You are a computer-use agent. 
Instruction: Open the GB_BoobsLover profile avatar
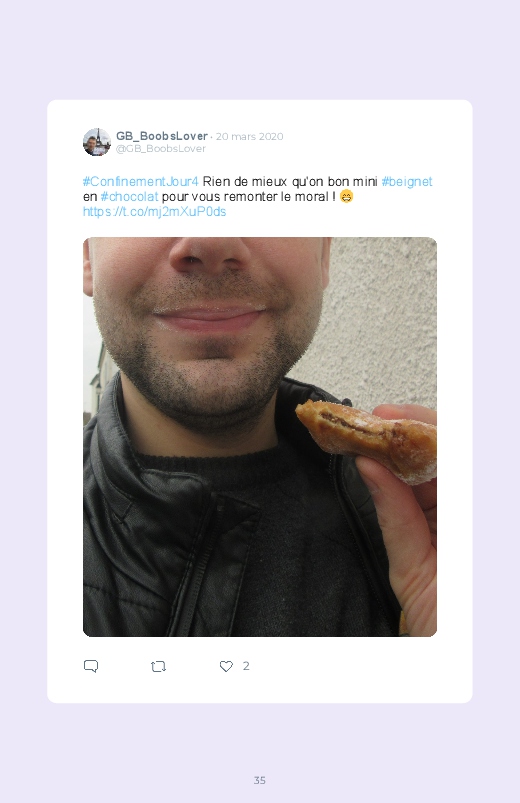pos(97,142)
